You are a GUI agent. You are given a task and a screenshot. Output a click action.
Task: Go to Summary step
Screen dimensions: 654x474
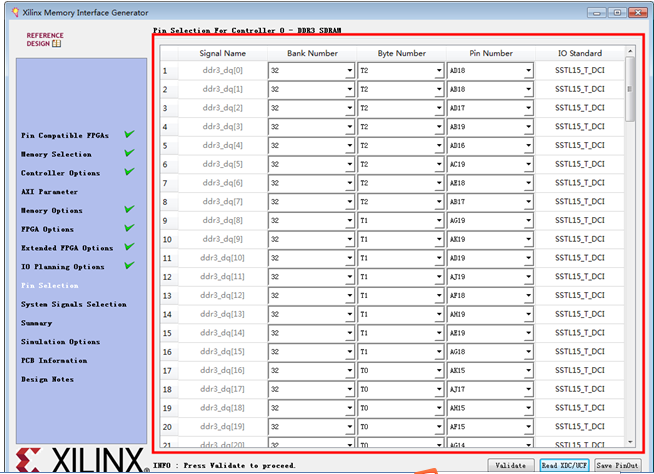pyautogui.click(x=37, y=323)
